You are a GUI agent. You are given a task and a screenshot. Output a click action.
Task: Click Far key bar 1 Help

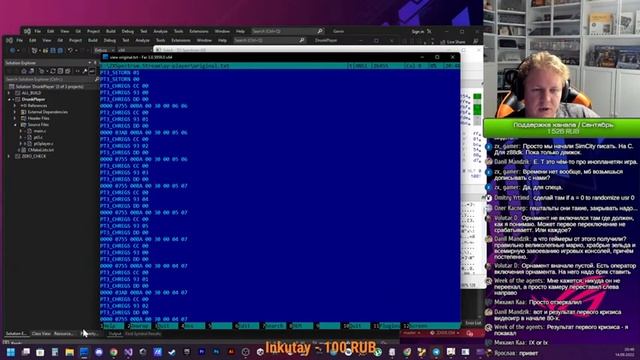[x=112, y=326]
